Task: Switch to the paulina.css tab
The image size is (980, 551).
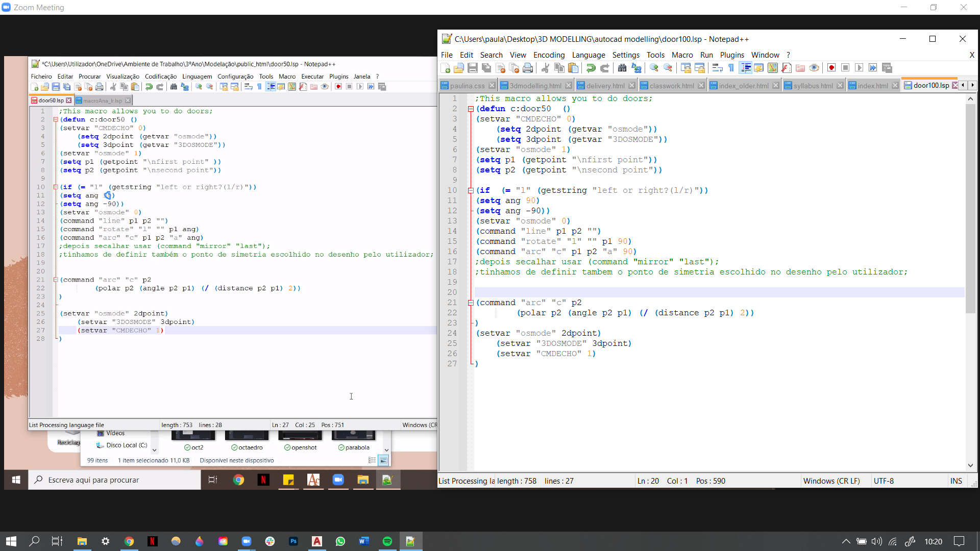Action: click(467, 86)
